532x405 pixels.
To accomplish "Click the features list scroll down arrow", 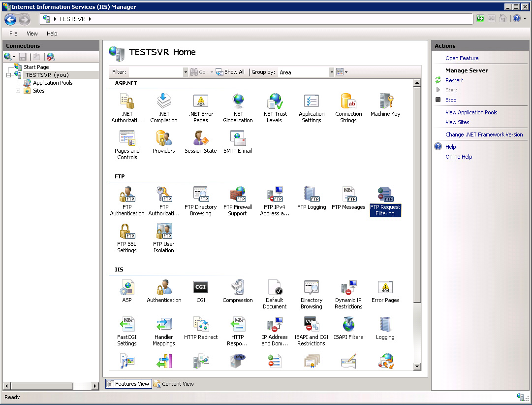I will coord(417,366).
